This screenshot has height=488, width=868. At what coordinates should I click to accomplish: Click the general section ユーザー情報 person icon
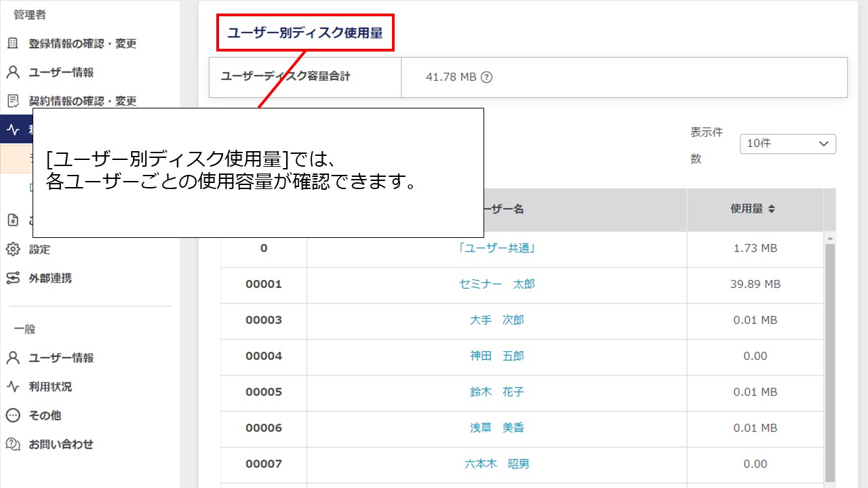tap(13, 358)
